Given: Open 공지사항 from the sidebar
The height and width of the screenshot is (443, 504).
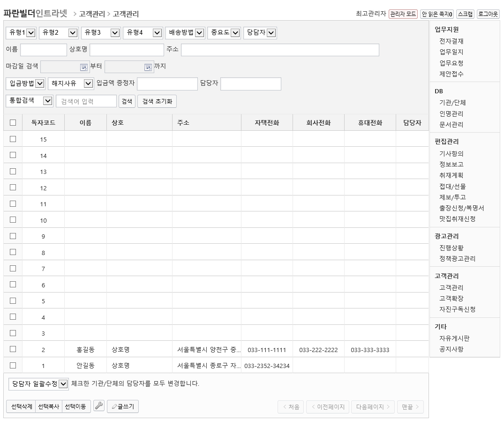Looking at the screenshot, I should [451, 349].
